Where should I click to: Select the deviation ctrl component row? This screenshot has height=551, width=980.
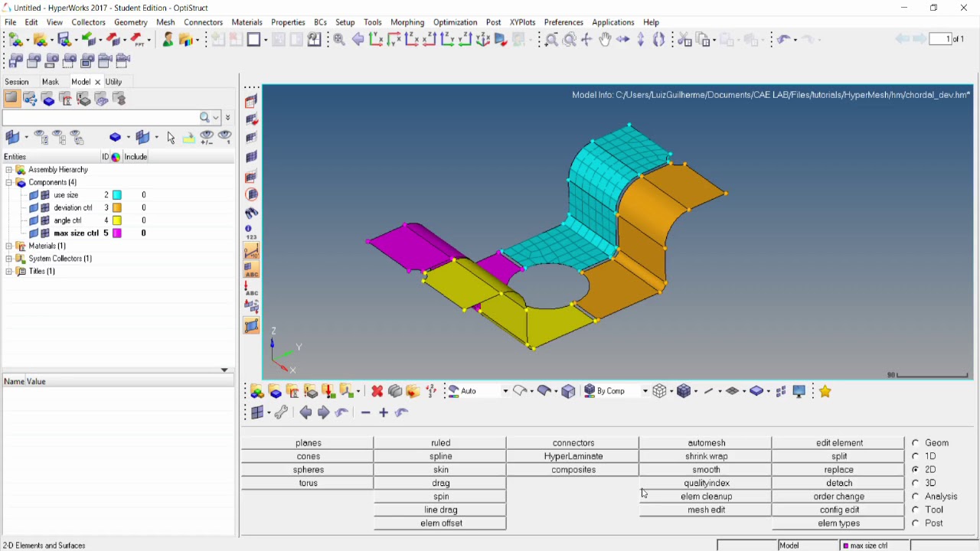coord(118,207)
